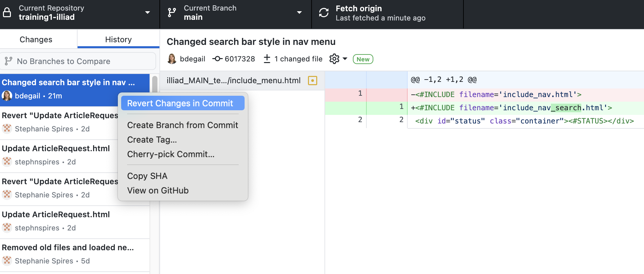Open the diff settings gear icon
644x274 pixels.
pyautogui.click(x=334, y=59)
